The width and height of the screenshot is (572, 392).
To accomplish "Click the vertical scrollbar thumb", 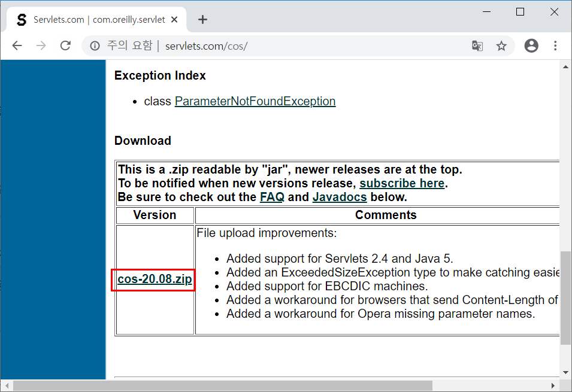I will [x=565, y=297].
